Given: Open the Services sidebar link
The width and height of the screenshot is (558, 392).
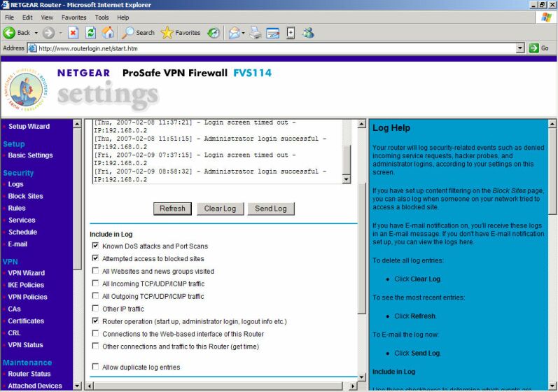Looking at the screenshot, I should [x=22, y=220].
